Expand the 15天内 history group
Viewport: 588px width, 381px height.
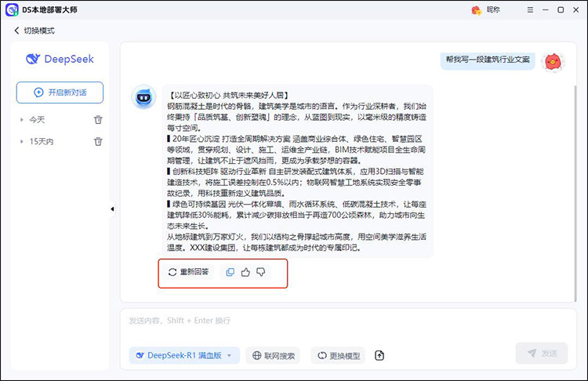[22, 141]
